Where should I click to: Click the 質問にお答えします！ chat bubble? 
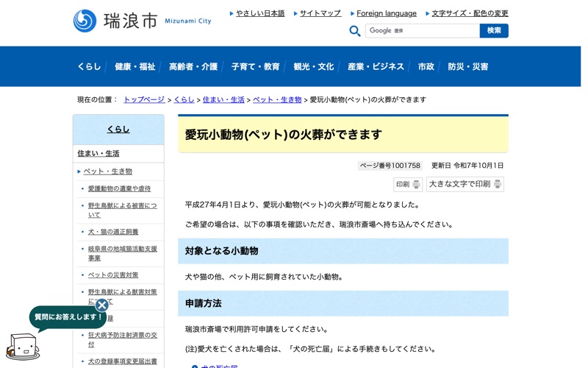(68, 317)
